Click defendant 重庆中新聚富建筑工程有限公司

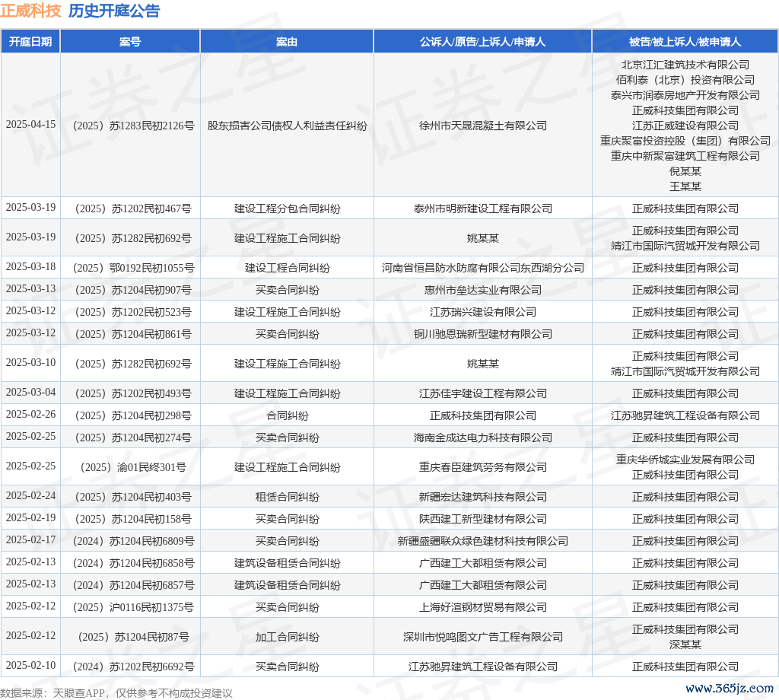685,156
